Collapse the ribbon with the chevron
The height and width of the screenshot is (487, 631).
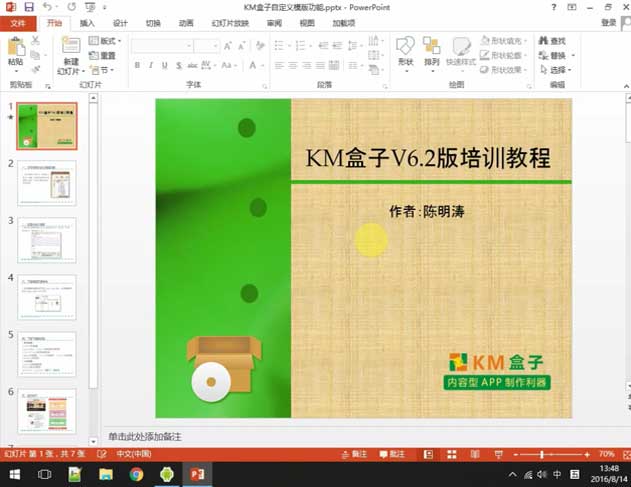tap(626, 86)
